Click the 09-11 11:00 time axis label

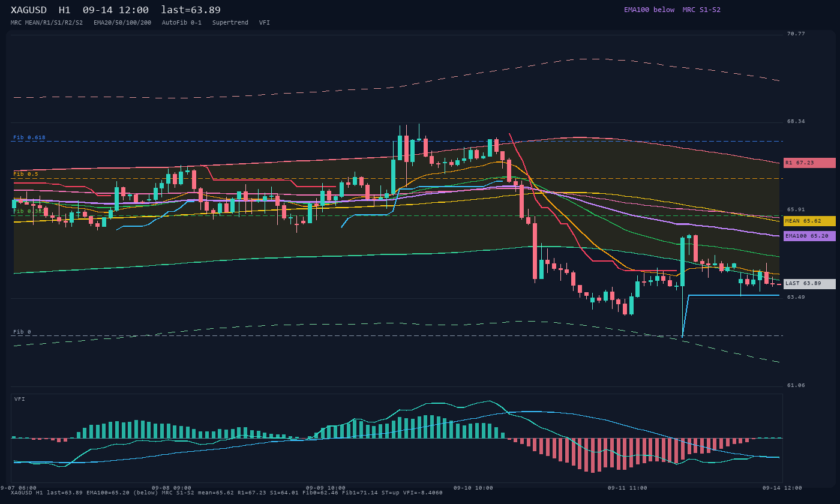click(628, 488)
